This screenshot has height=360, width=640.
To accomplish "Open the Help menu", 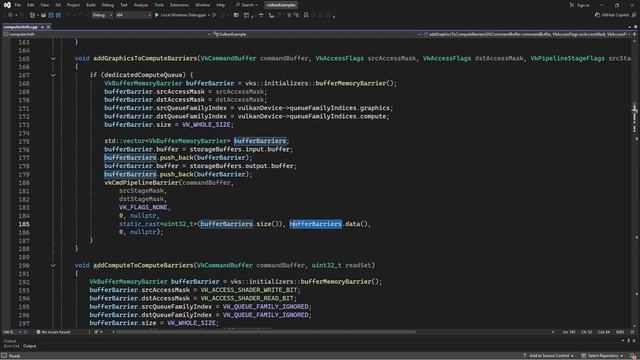I will [221, 5].
